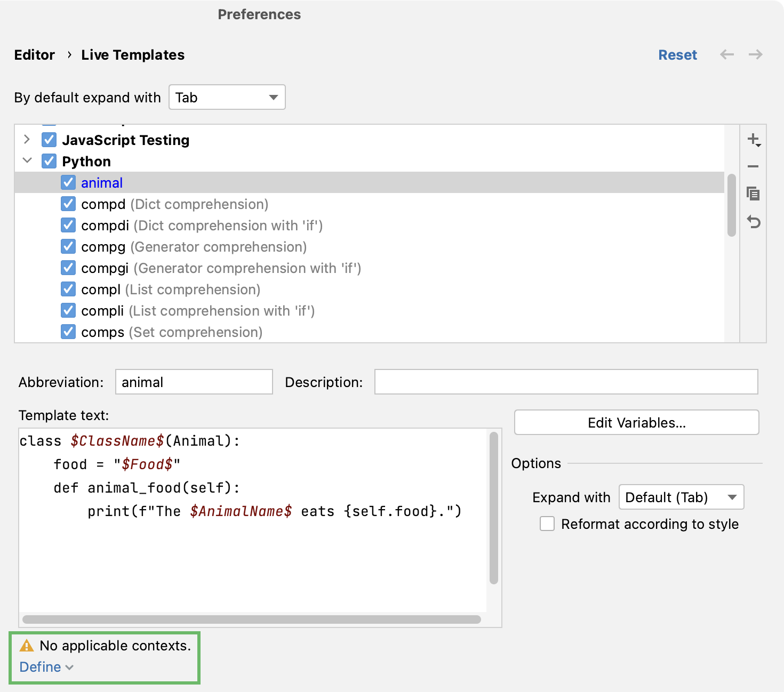The width and height of the screenshot is (784, 692).
Task: Remove the selected animal template
Action: pos(754,167)
